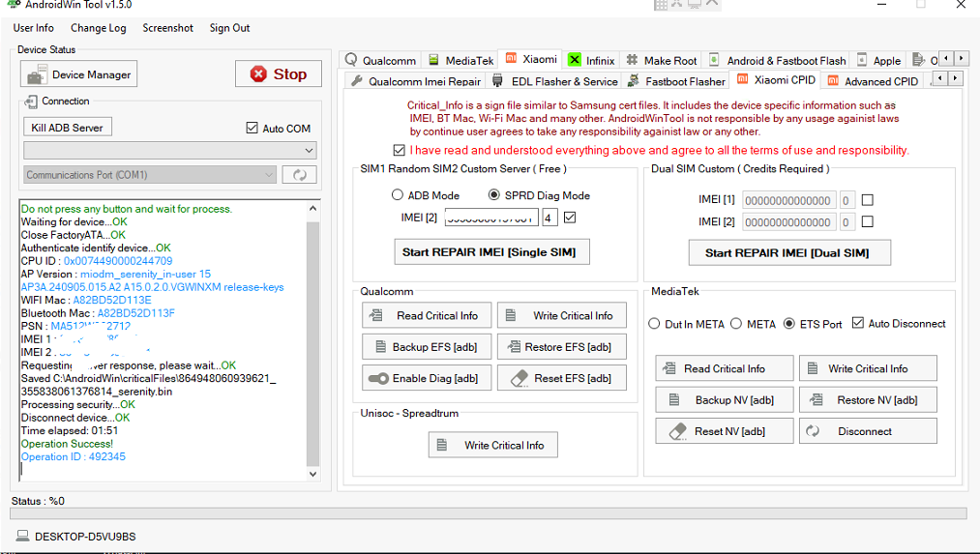Switch to the Apple tab
The image size is (980, 554).
click(x=879, y=60)
